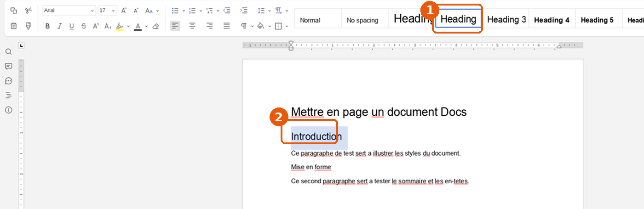The image size is (644, 209).
Task: Apply the Heading 4 style
Action: coord(552,18)
